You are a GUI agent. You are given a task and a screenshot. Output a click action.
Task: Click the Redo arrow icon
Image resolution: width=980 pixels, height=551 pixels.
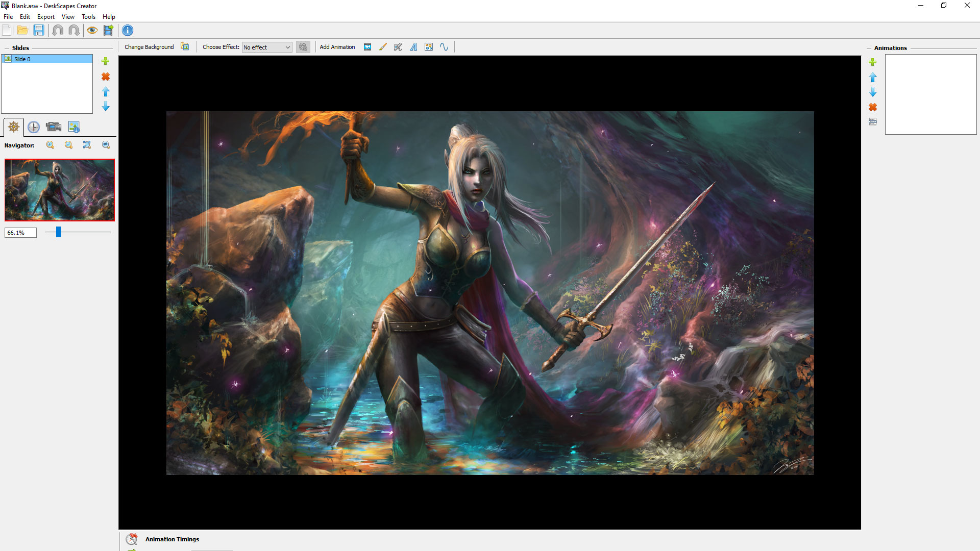(x=74, y=31)
